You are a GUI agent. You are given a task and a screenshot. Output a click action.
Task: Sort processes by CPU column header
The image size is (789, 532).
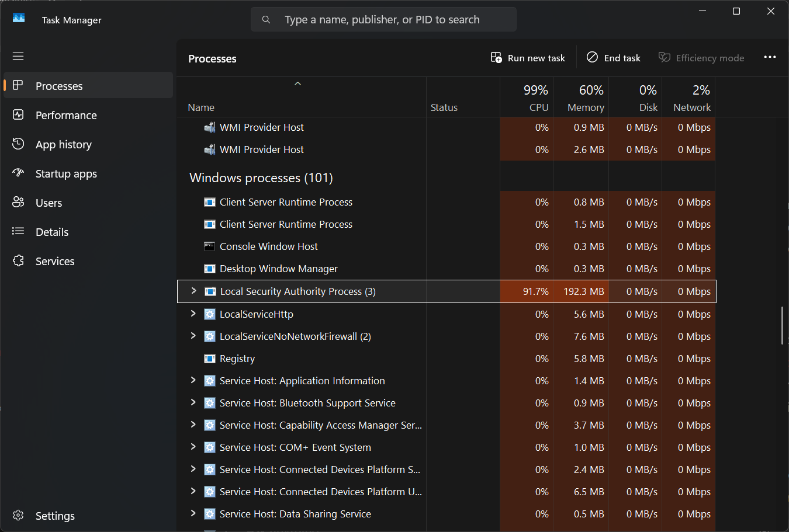point(527,98)
